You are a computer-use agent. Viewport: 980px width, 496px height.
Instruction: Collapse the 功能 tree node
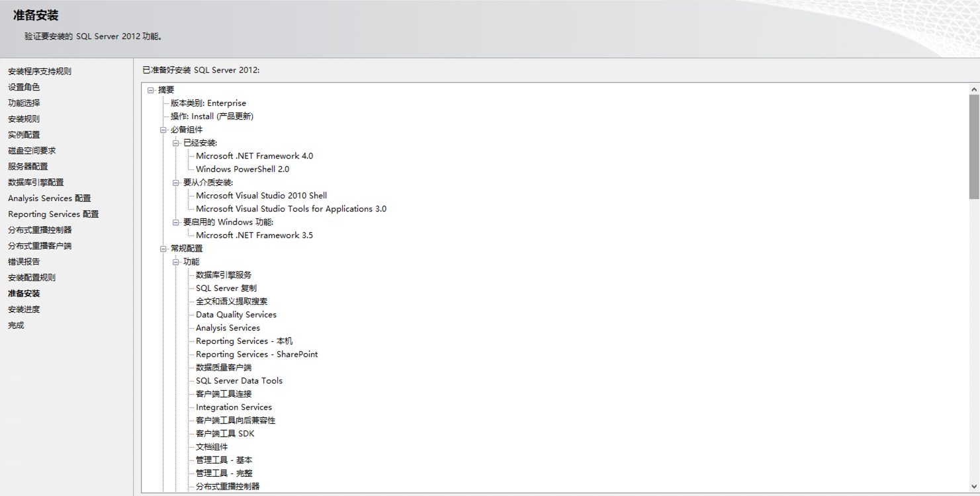[176, 262]
